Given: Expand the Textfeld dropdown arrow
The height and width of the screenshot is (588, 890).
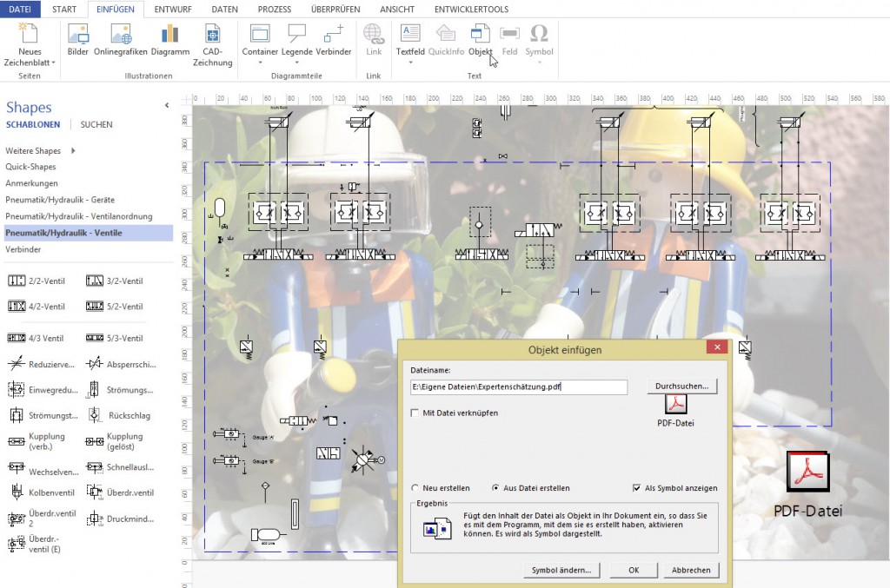Looking at the screenshot, I should tap(409, 61).
